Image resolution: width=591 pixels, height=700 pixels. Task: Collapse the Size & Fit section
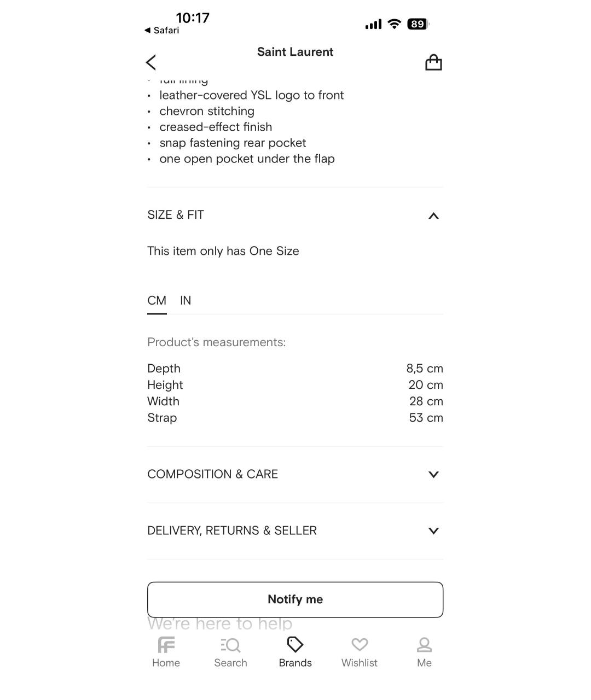(x=433, y=215)
